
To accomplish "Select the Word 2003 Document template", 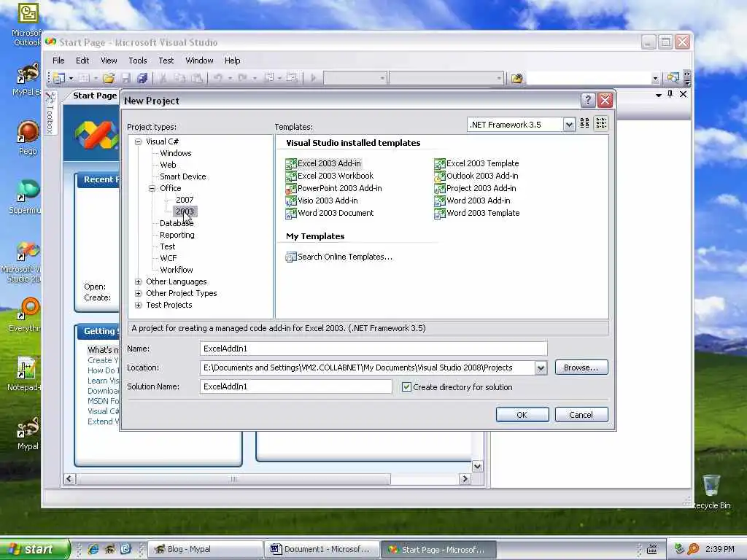I will tap(329, 213).
